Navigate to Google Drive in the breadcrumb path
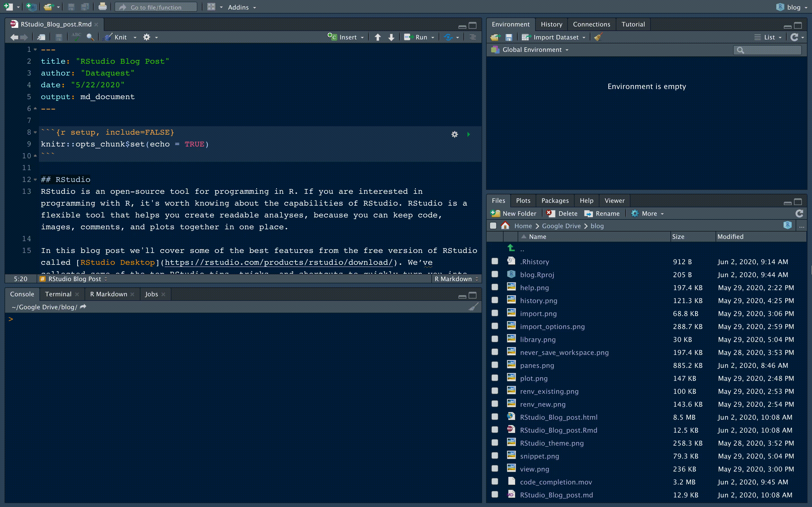This screenshot has height=507, width=812. point(561,226)
